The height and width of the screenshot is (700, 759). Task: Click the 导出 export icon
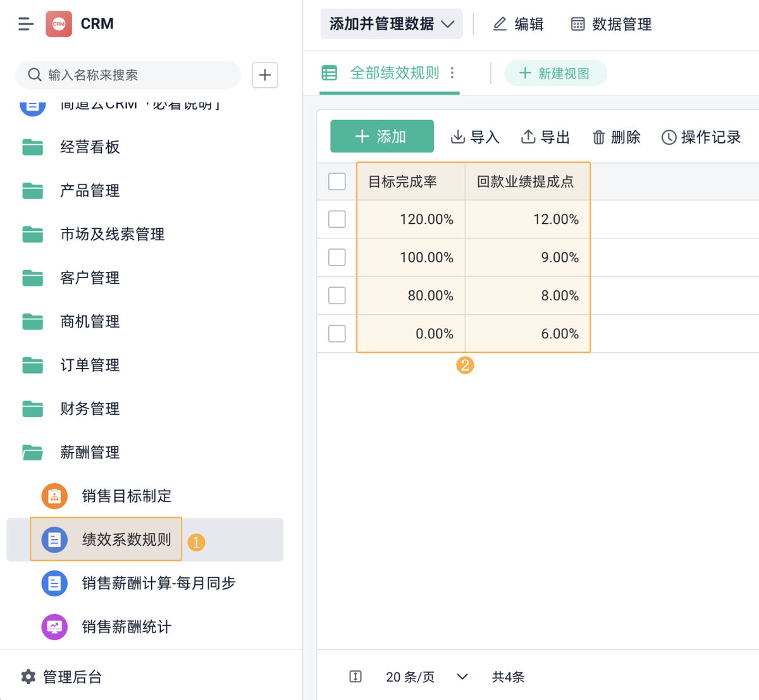coord(528,137)
